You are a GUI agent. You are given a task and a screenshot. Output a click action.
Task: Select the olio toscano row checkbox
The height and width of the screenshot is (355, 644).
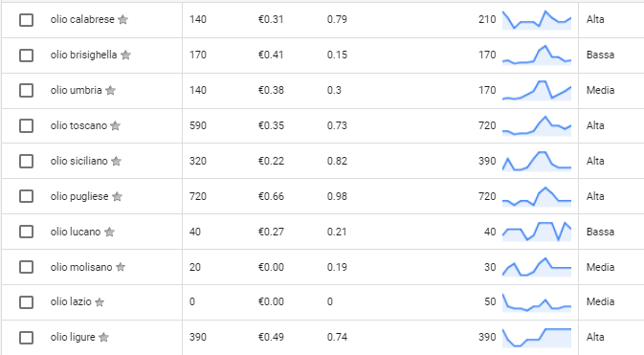26,125
